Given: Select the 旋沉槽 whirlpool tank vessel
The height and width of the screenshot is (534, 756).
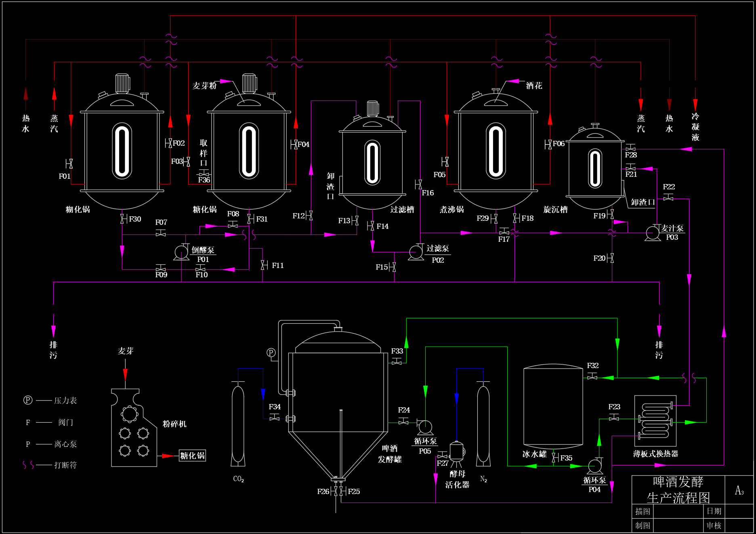Looking at the screenshot, I should pos(595,167).
